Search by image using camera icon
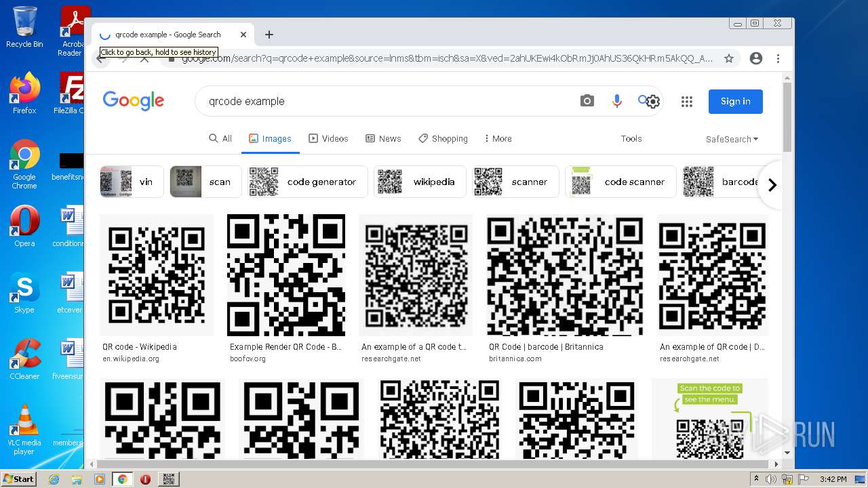 (x=587, y=101)
